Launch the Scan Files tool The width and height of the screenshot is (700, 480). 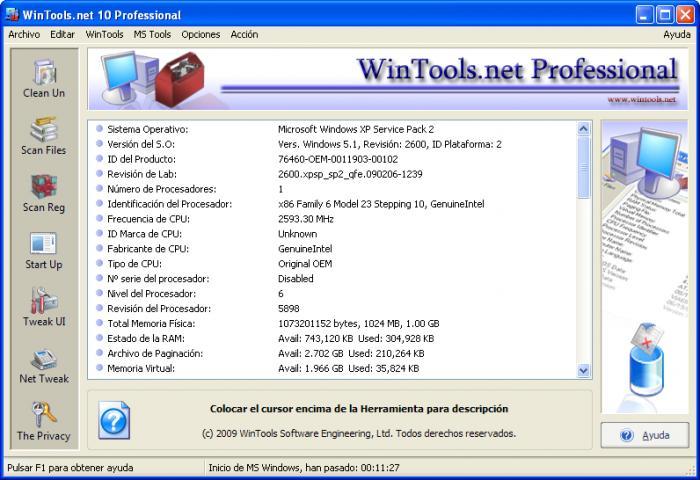coord(44,136)
